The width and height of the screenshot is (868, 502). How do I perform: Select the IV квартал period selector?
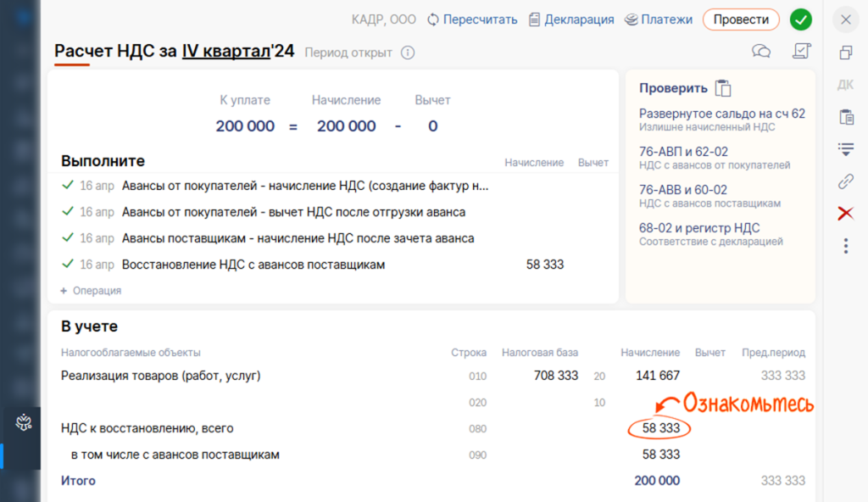(225, 52)
